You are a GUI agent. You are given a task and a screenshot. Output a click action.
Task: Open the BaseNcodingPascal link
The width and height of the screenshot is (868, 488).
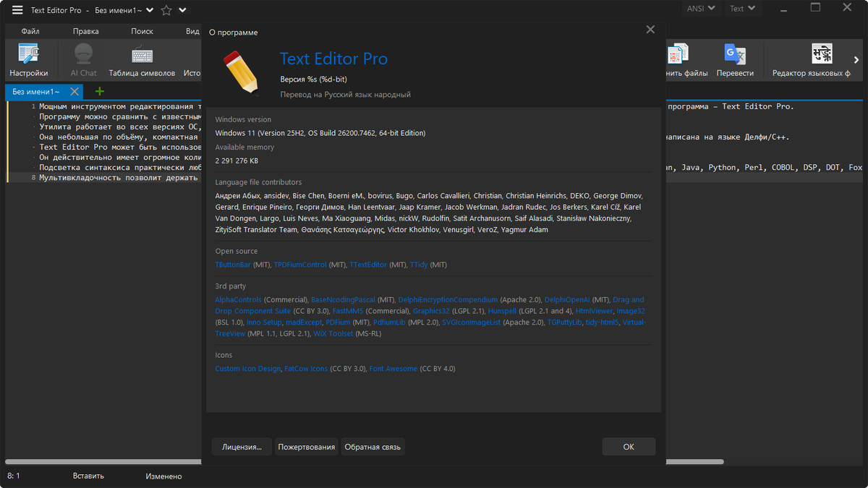(x=343, y=299)
